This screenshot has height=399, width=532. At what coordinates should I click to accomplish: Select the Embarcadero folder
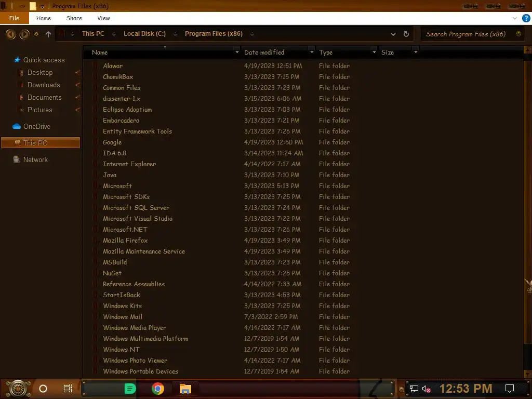tap(121, 121)
